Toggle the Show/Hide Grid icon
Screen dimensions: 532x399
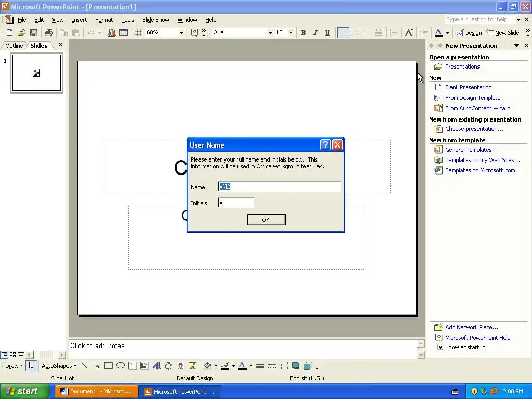click(x=138, y=33)
